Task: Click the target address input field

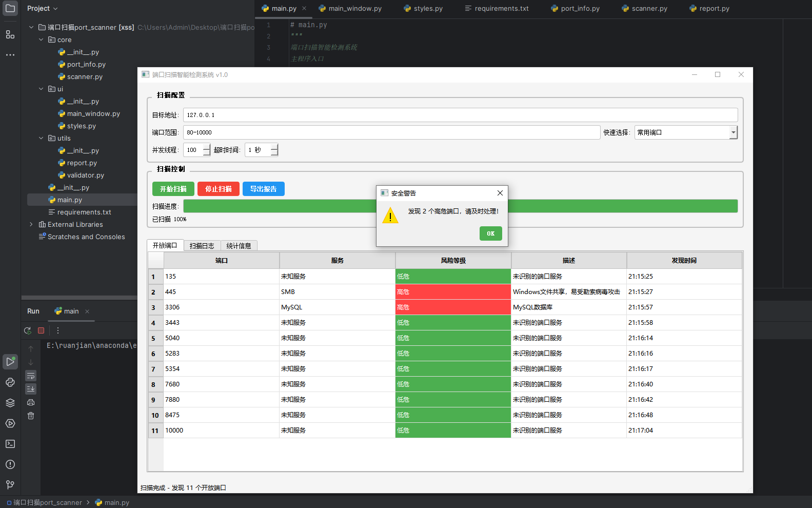Action: (x=460, y=115)
